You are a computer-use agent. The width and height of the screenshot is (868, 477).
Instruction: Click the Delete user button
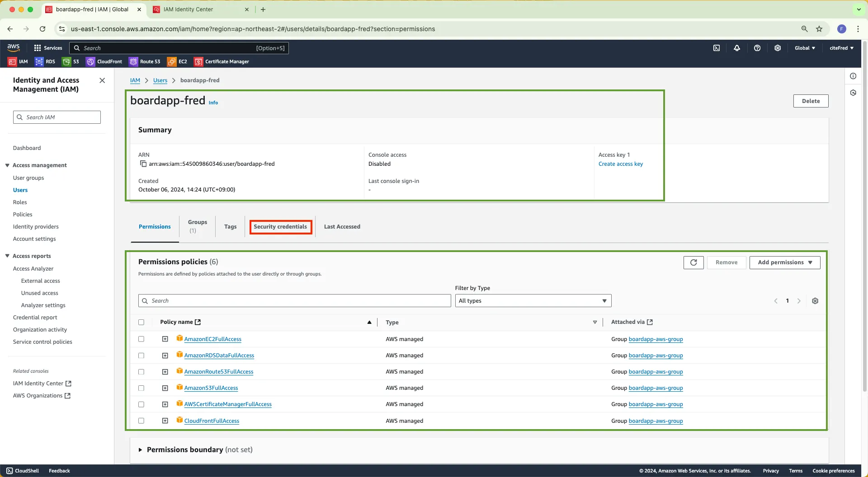811,101
